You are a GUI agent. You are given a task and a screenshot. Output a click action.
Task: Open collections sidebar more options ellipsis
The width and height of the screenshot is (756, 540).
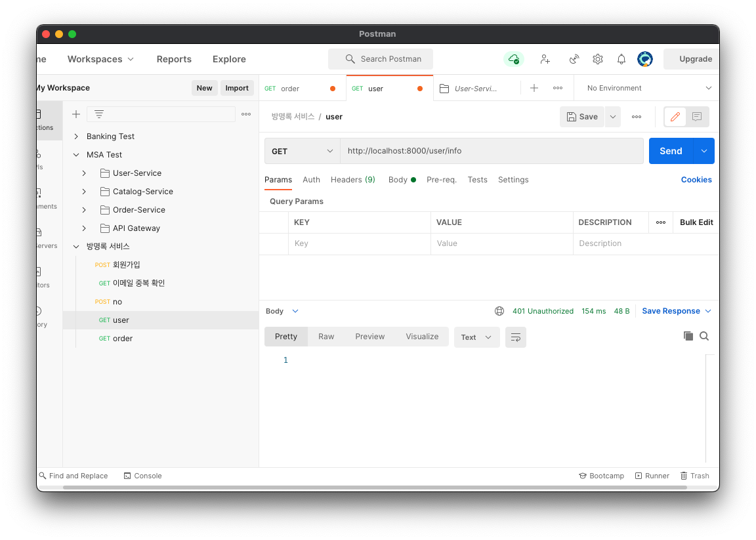pos(246,114)
